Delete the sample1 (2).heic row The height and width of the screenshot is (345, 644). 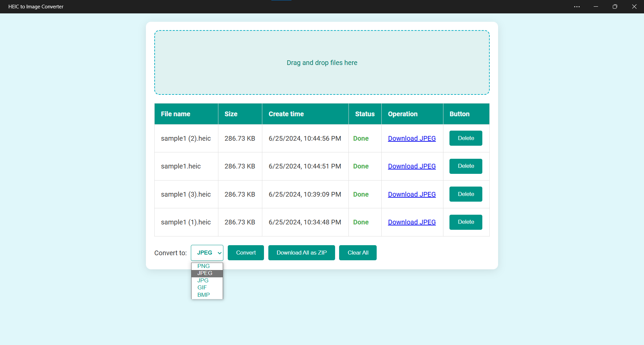click(466, 138)
